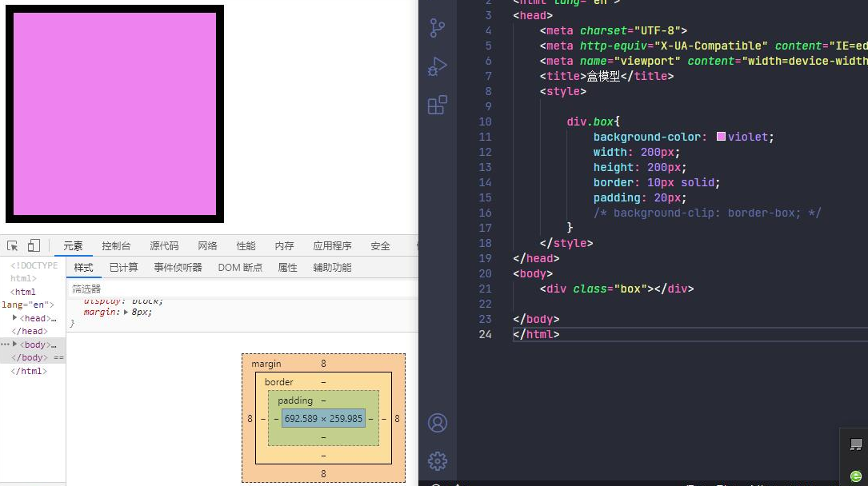Open the Accounts menu icon
Image resolution: width=868 pixels, height=486 pixels.
click(x=438, y=423)
